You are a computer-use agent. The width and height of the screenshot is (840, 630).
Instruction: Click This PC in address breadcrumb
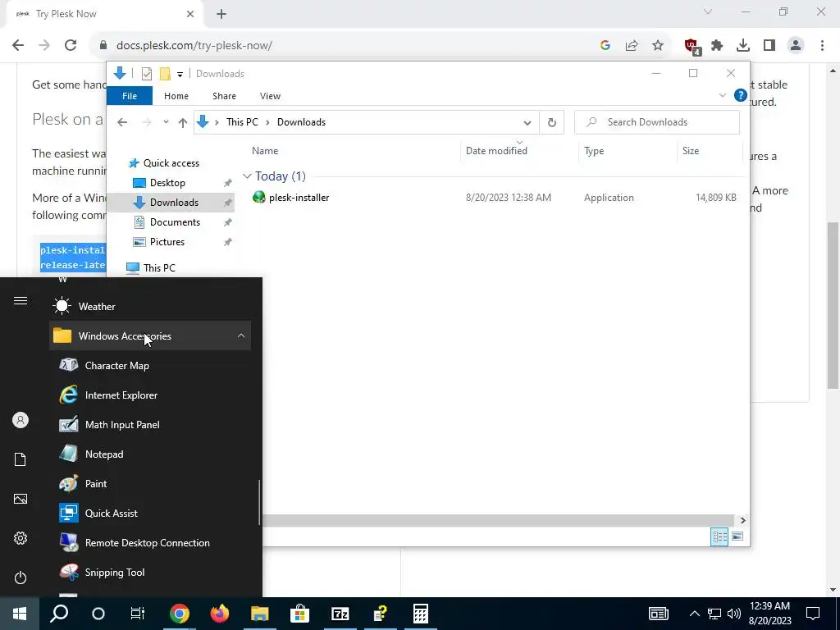[242, 122]
